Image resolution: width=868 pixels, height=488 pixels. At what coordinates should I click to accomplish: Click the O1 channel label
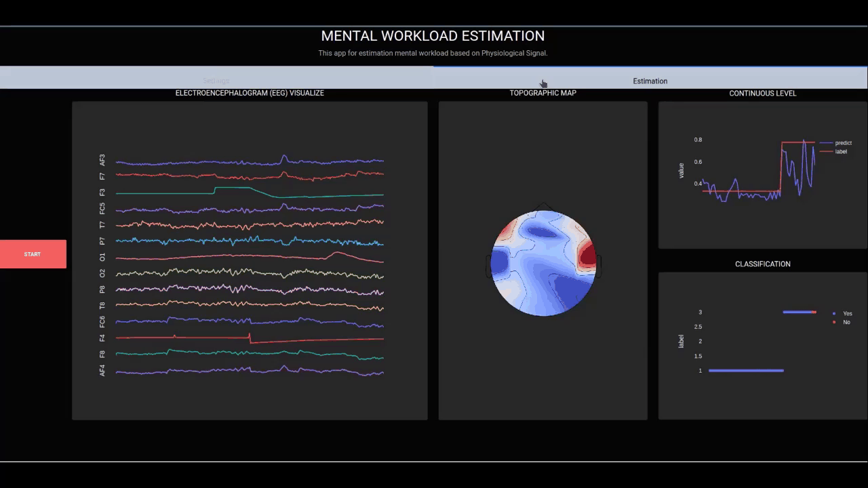[x=102, y=258]
